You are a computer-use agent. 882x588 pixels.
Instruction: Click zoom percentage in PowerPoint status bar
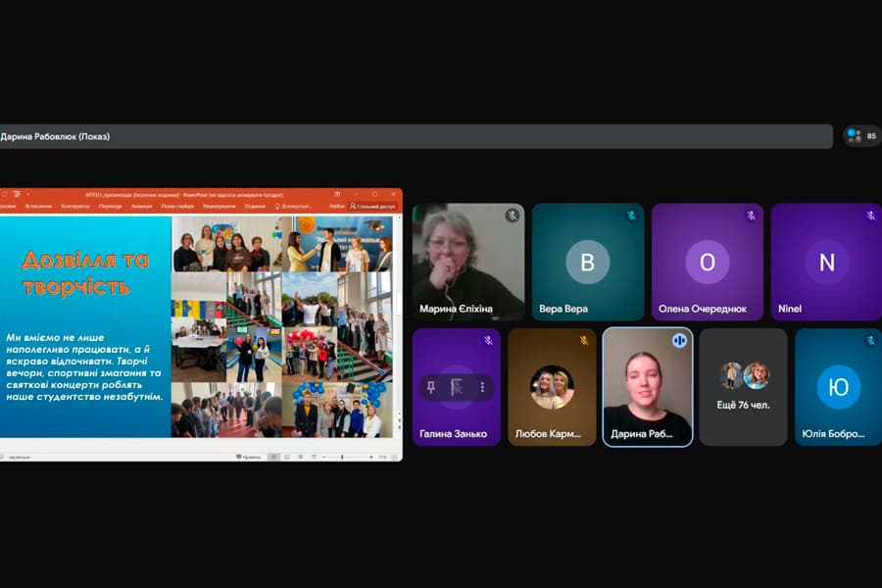382,457
